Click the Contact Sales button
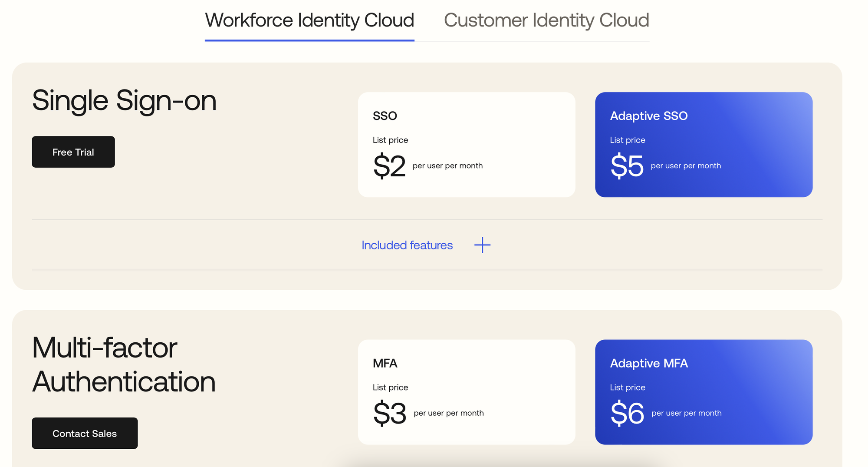This screenshot has width=868, height=467. click(x=85, y=433)
